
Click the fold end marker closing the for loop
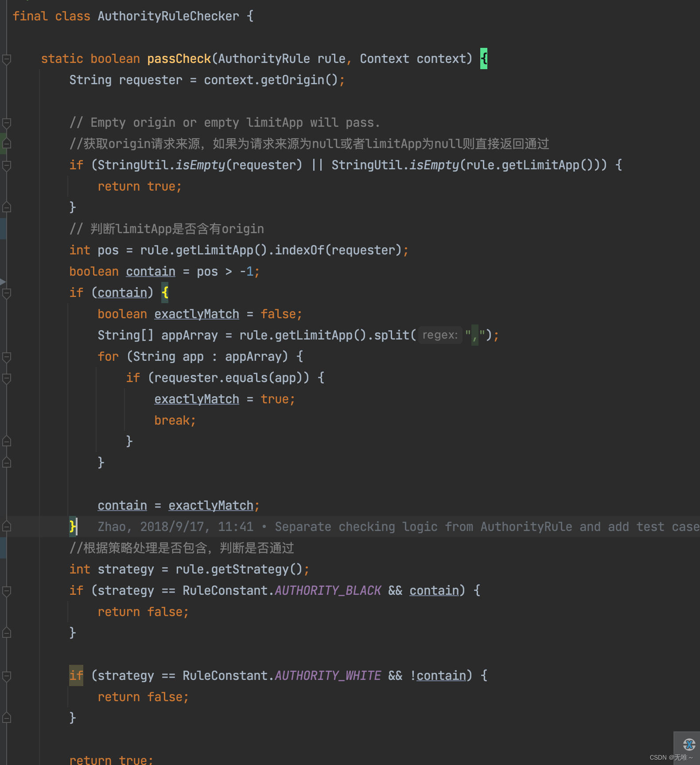click(x=7, y=462)
